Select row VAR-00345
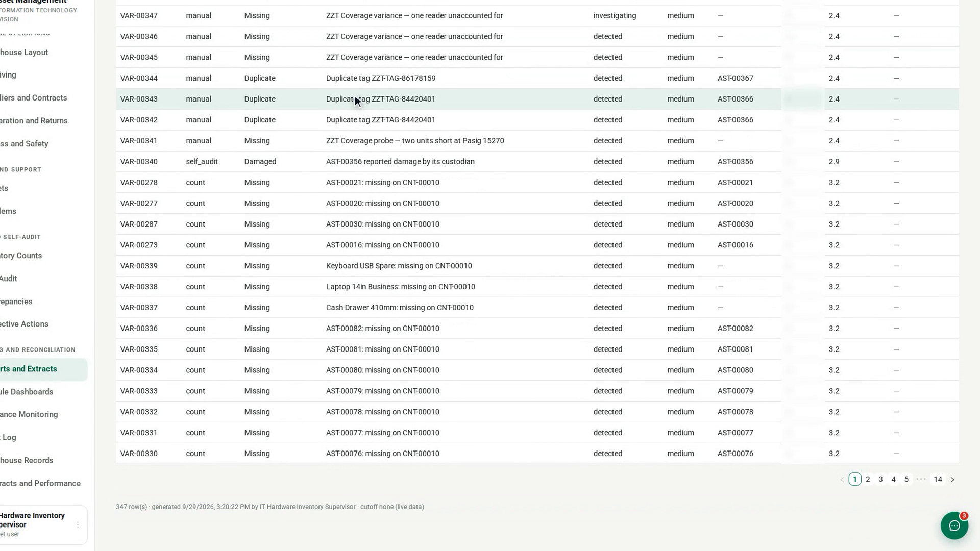Viewport: 980px width, 551px height. (x=537, y=58)
